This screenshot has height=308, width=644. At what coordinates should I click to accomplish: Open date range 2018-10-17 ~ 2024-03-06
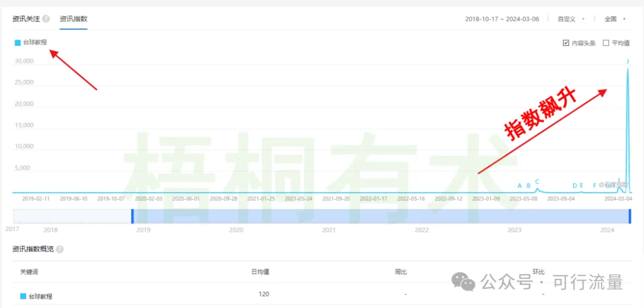502,19
